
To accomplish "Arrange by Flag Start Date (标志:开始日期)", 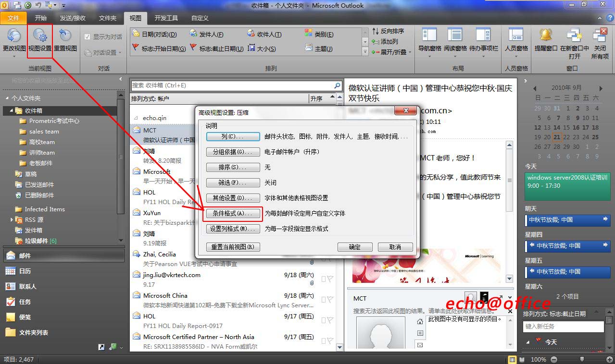I will coord(159,49).
